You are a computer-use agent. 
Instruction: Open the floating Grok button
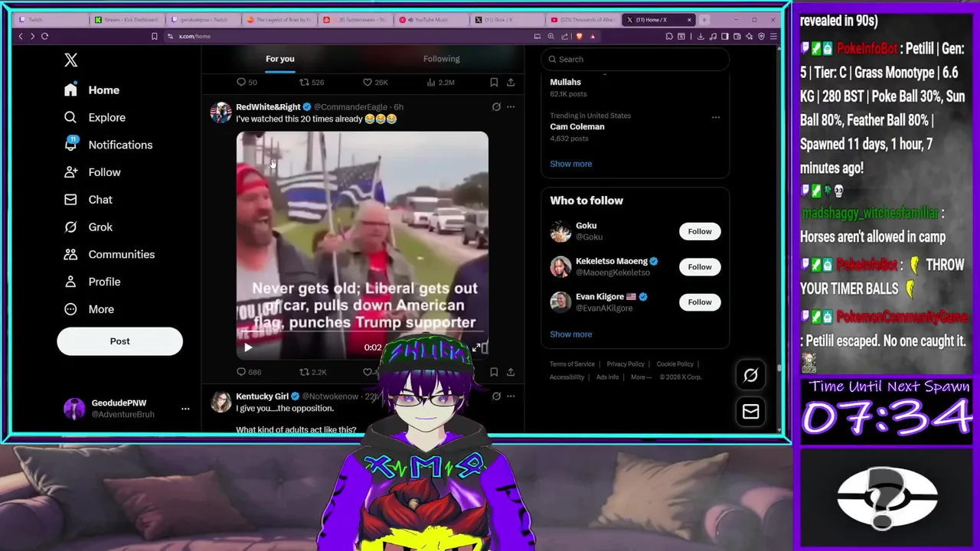click(750, 375)
